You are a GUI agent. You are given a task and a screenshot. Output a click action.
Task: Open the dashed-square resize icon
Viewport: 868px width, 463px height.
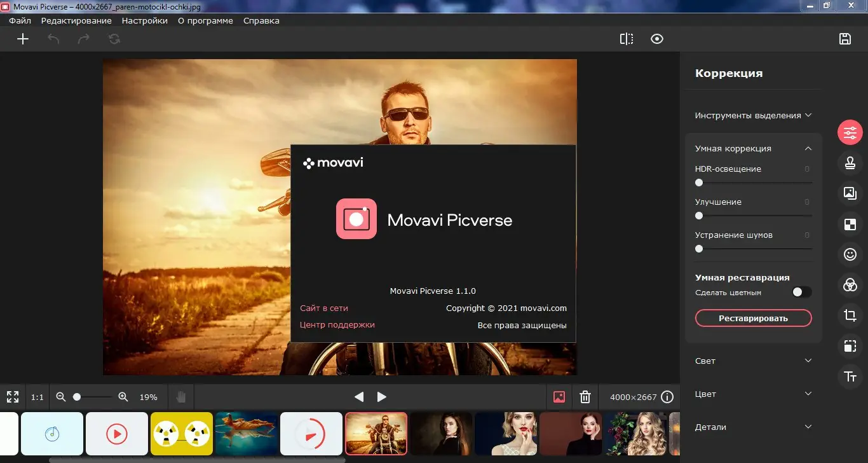coord(850,346)
